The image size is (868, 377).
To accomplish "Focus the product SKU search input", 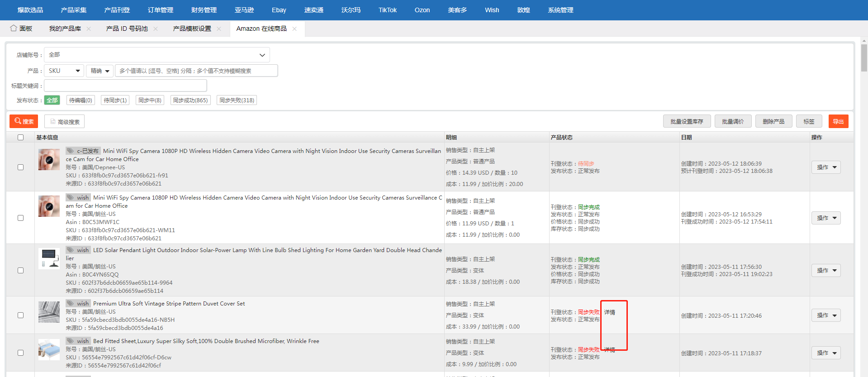I will [196, 71].
